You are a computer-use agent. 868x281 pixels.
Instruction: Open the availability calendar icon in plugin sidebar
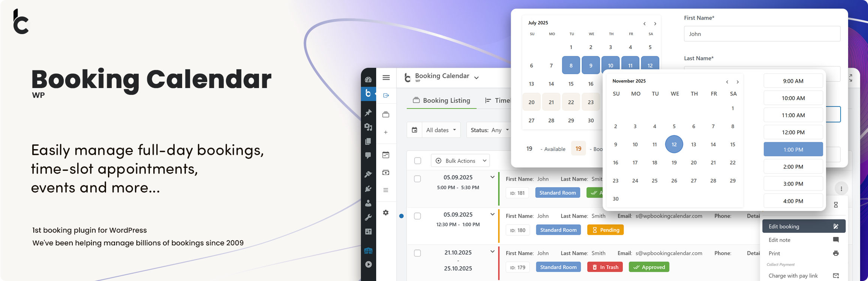[x=386, y=155]
